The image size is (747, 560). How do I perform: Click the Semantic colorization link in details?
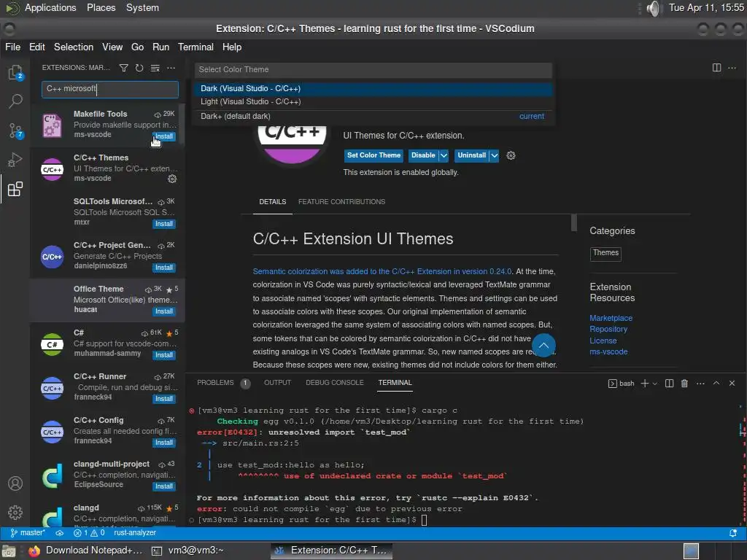382,271
